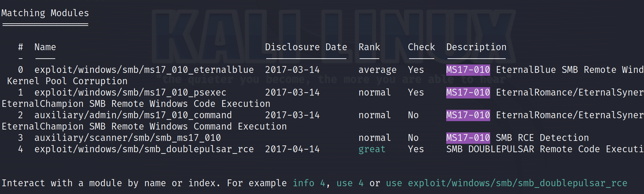Screen dimensions: 644x194
Task: Select the ms17_010_psexec exploit path
Action: [130, 93]
